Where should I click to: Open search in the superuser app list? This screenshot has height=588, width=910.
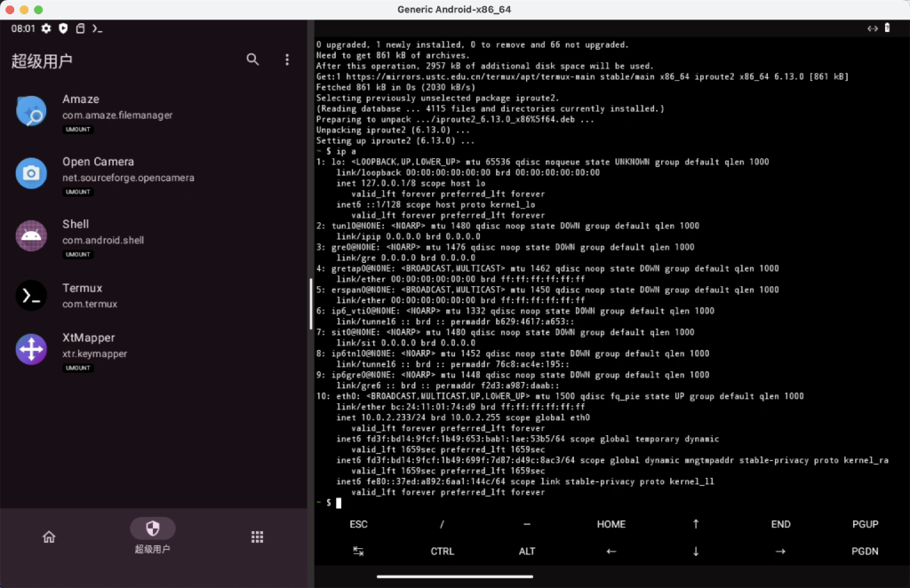coord(253,60)
